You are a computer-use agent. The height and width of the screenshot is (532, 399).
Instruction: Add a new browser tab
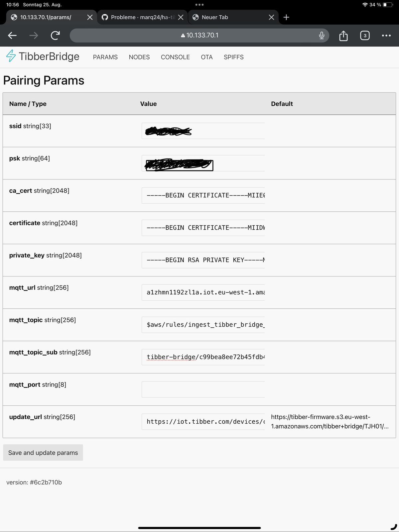coord(286,17)
